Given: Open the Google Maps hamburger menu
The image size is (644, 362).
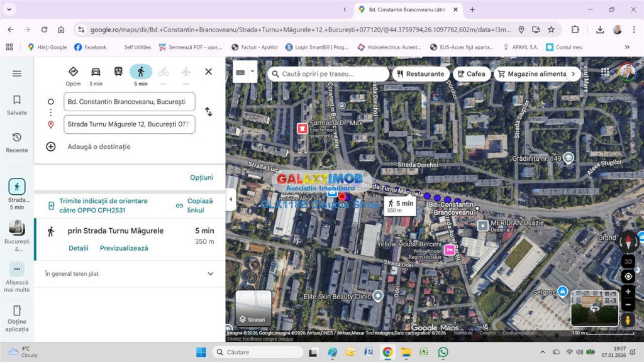Looking at the screenshot, I should point(17,74).
